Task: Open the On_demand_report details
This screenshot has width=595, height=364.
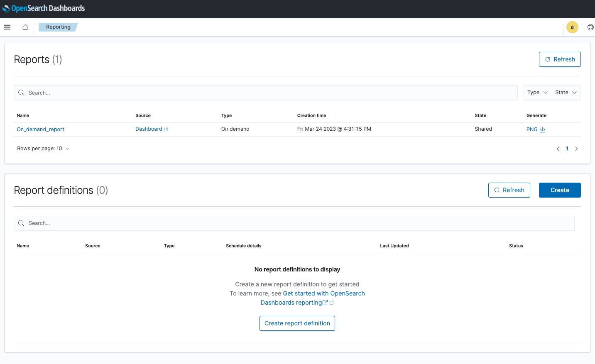Action: click(40, 129)
